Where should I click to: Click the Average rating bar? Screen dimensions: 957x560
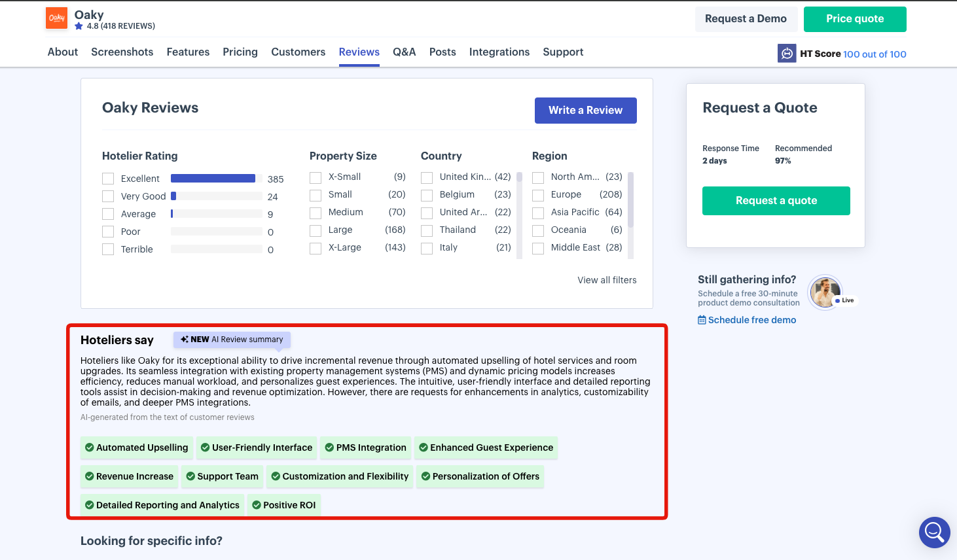coord(217,213)
